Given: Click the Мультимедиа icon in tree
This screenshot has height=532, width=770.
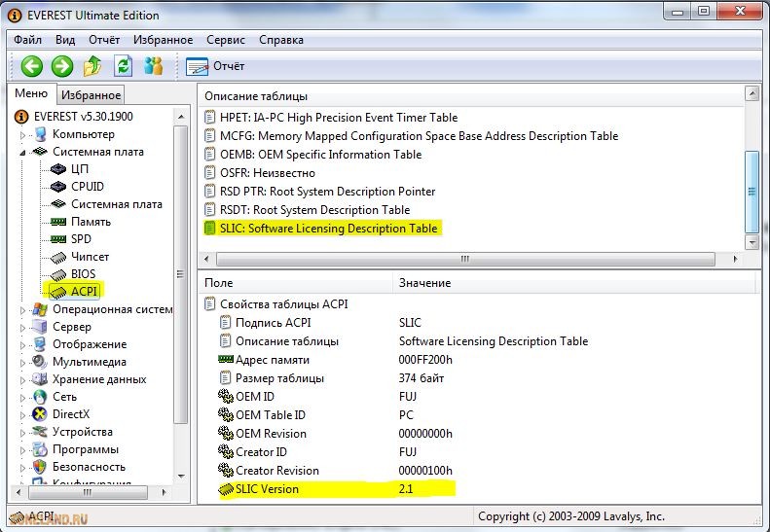Looking at the screenshot, I should pyautogui.click(x=39, y=362).
